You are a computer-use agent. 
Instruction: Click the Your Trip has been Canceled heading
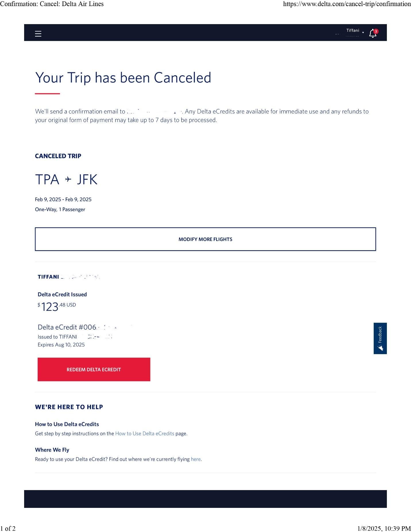pyautogui.click(x=123, y=78)
